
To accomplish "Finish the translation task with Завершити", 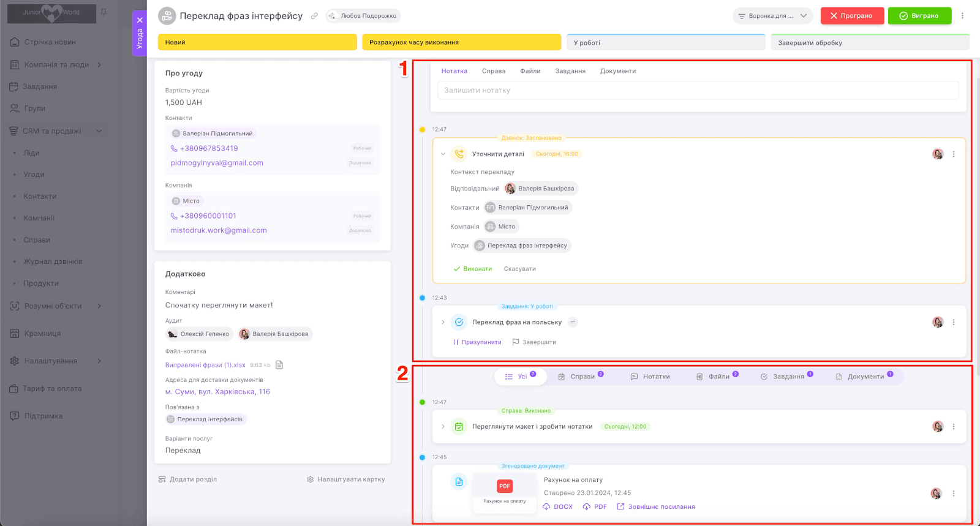I will click(x=534, y=342).
